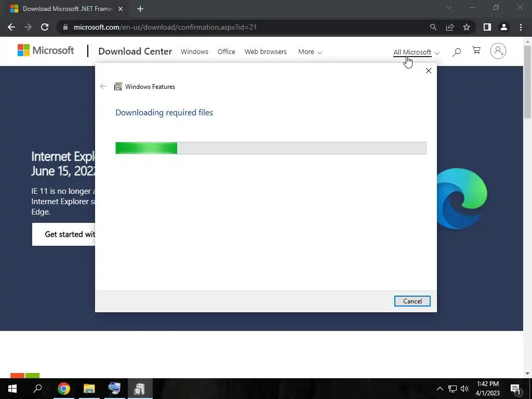
Task: Open a new Chrome tab
Action: click(140, 9)
